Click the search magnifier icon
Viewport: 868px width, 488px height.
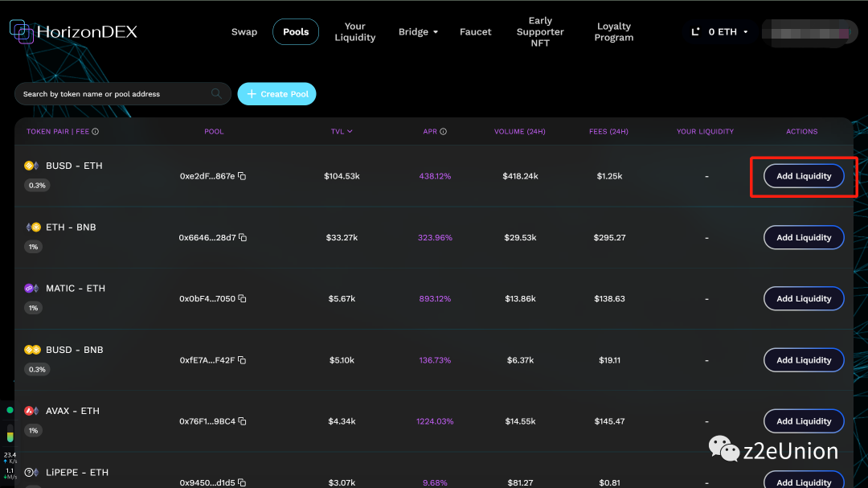coord(216,94)
